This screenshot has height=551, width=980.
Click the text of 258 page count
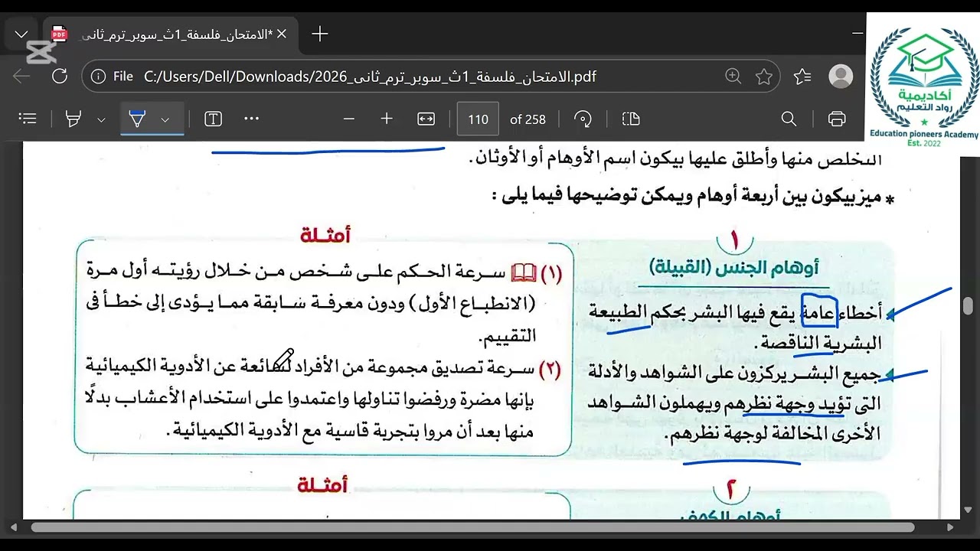pos(528,119)
